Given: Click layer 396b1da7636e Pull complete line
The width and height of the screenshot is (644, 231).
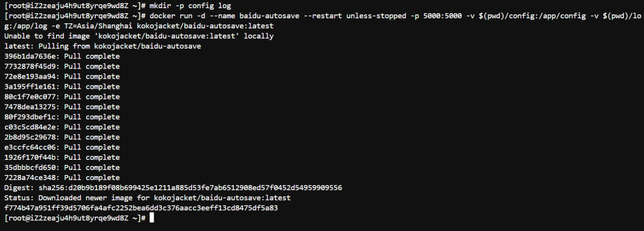Looking at the screenshot, I should click(62, 56).
